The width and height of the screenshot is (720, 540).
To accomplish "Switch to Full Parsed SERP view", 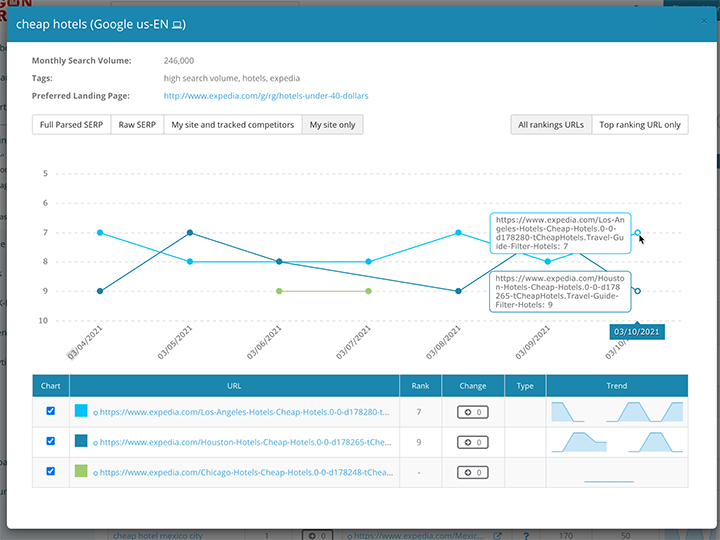I will coord(71,125).
